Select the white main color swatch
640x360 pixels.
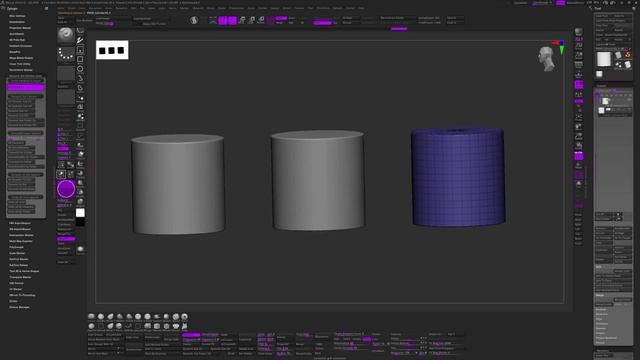pyautogui.click(x=80, y=213)
